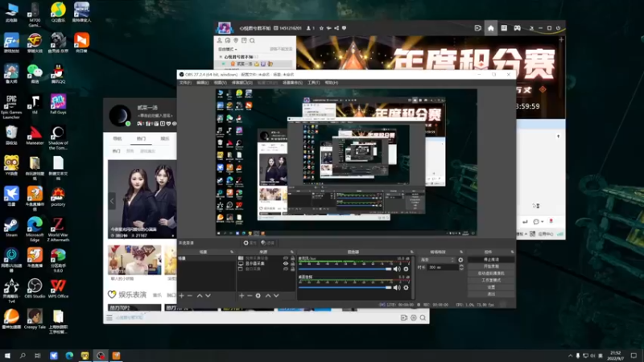Toggle visibility eye of first source row

[286, 258]
